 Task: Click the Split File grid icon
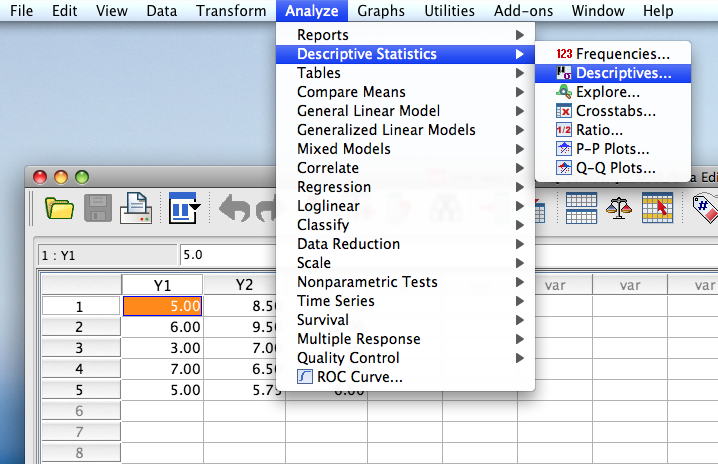[581, 208]
